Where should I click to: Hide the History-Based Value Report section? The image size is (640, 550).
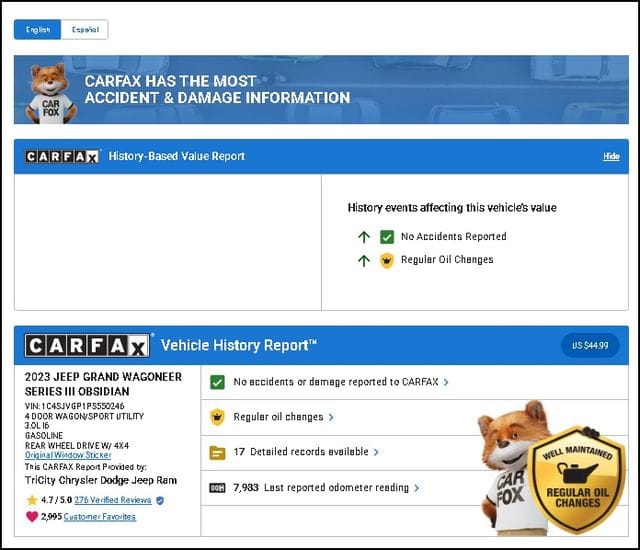point(611,157)
